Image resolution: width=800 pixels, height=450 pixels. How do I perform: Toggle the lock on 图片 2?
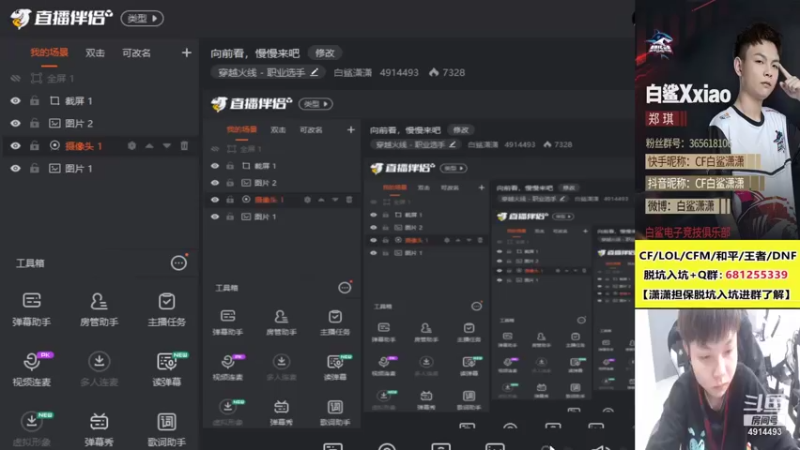(34, 123)
